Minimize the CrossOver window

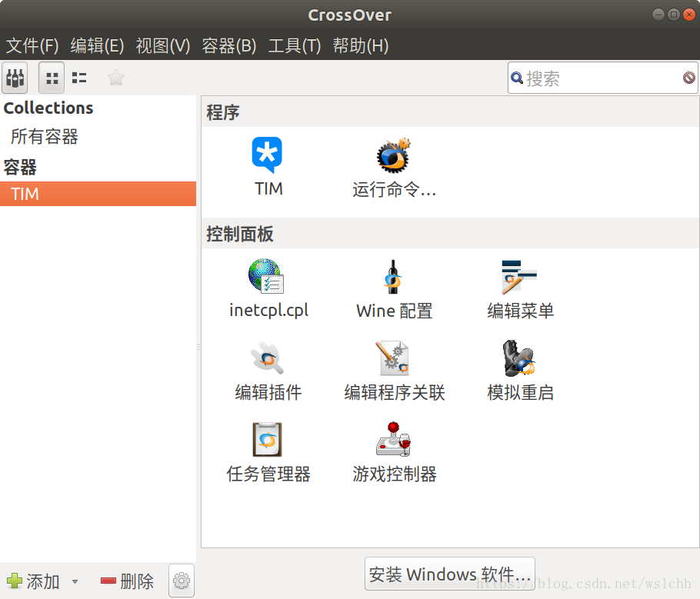[658, 15]
